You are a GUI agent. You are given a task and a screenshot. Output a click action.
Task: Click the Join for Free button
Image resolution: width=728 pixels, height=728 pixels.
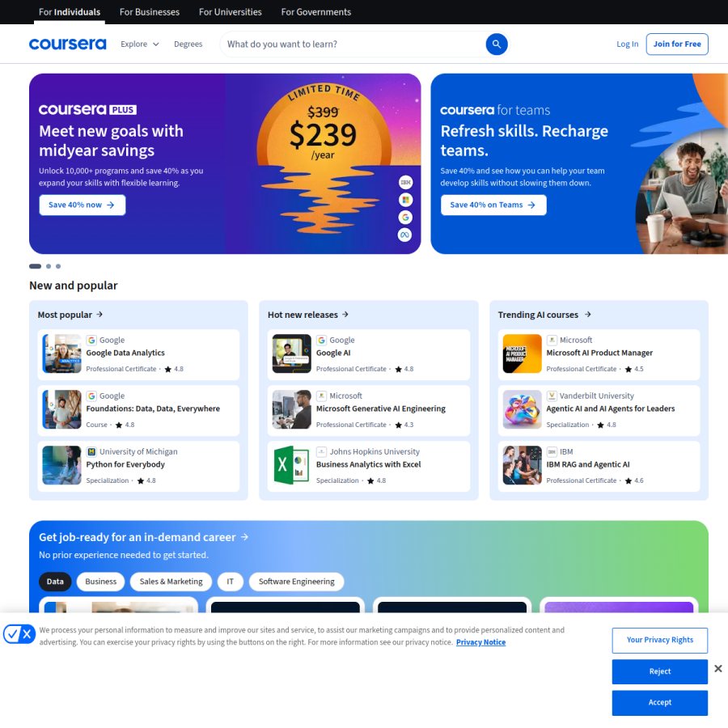coord(677,44)
